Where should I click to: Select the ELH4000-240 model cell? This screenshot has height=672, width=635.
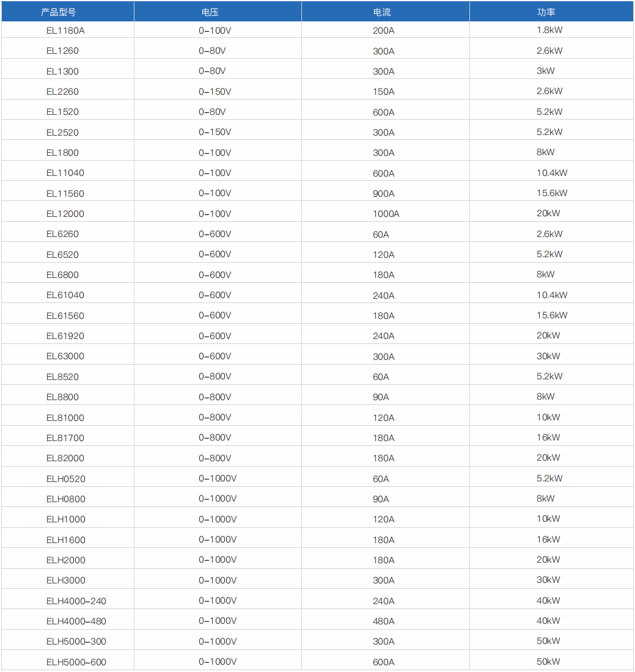click(x=76, y=601)
